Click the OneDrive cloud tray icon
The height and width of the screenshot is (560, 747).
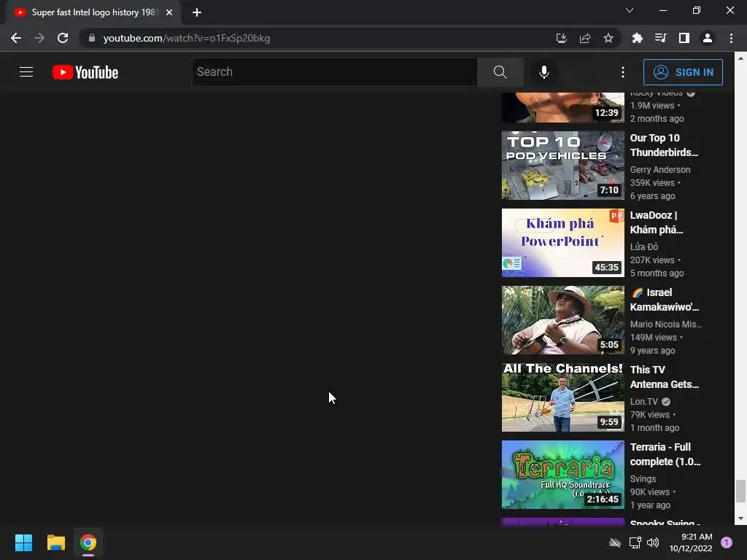coord(615,542)
